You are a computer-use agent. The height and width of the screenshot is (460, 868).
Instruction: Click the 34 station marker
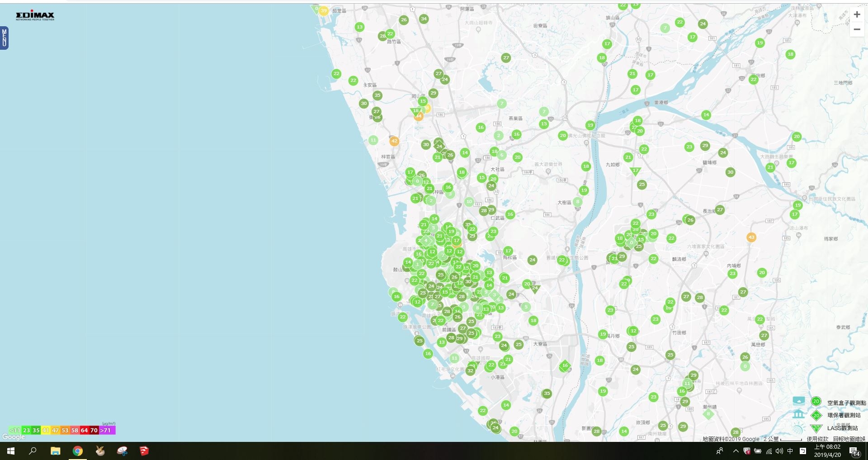(x=424, y=19)
